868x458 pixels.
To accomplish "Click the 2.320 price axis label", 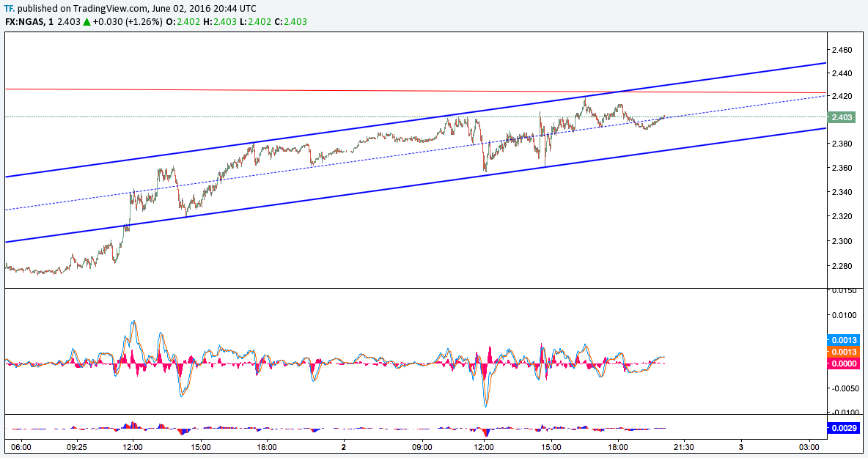I will pos(842,216).
